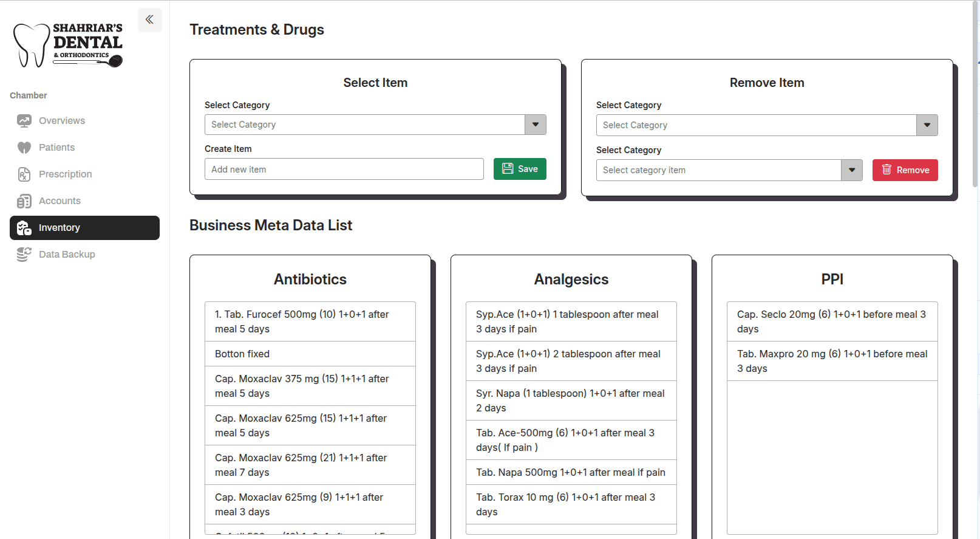Choose Cap. Seclo 20mg in PPI
Image resolution: width=980 pixels, height=539 pixels.
pos(831,321)
